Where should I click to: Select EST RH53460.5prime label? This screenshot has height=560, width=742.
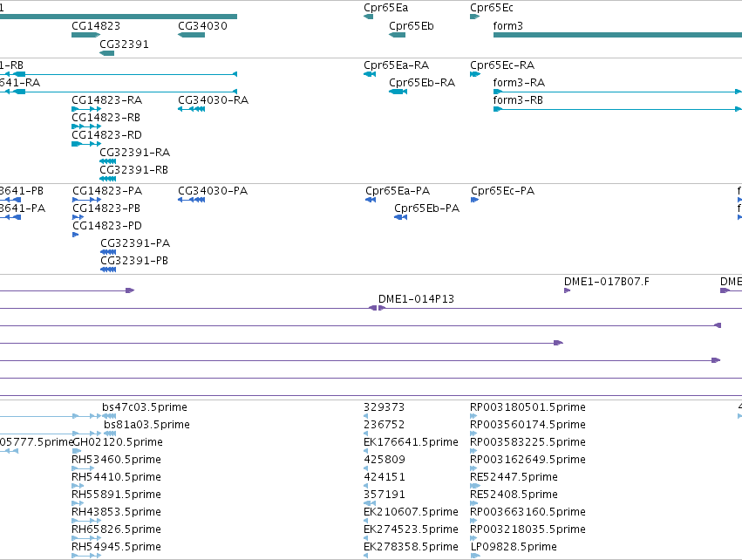click(x=117, y=460)
